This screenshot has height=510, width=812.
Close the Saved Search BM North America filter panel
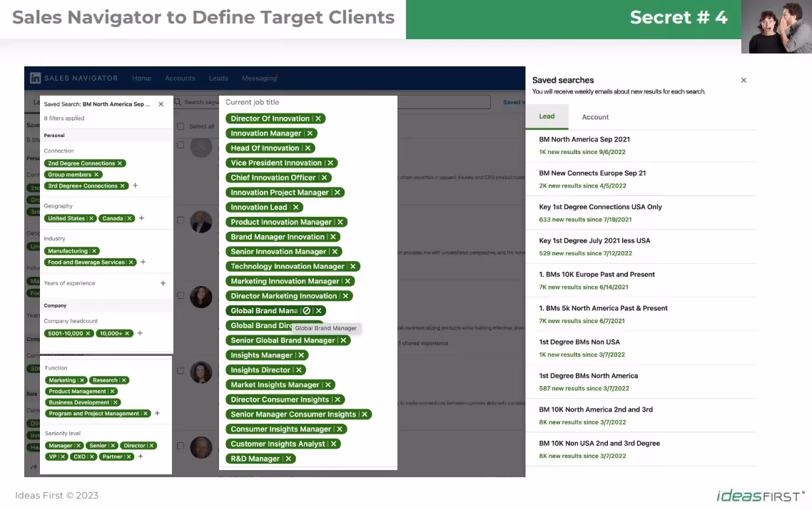(161, 104)
